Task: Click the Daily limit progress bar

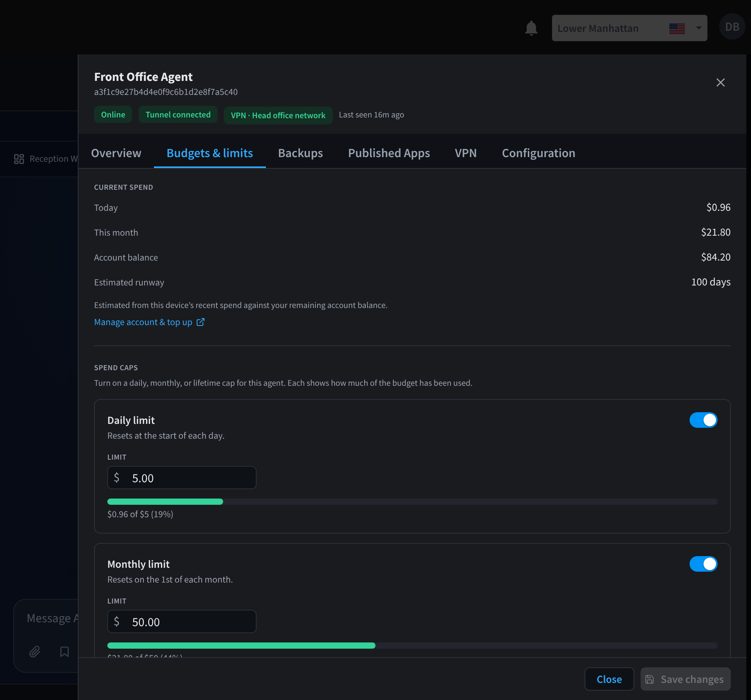Action: point(412,502)
